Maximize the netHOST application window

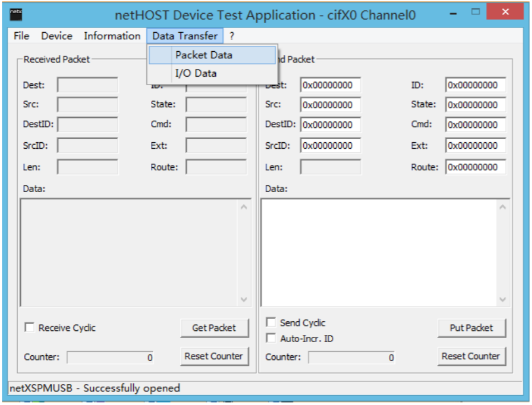point(476,12)
